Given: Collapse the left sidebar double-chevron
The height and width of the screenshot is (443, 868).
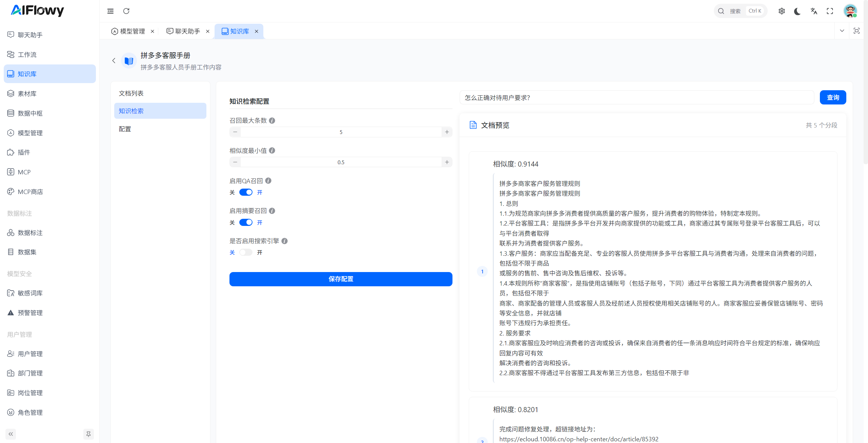Looking at the screenshot, I should pos(11,434).
